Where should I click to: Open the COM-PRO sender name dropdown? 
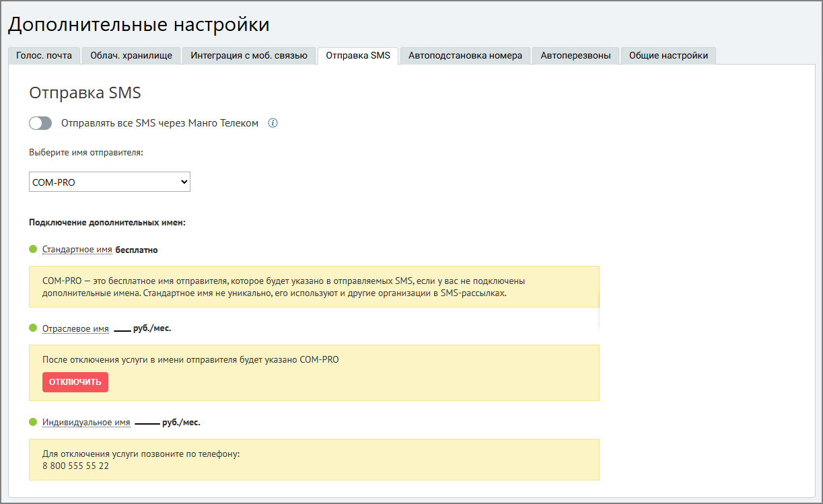pyautogui.click(x=110, y=182)
